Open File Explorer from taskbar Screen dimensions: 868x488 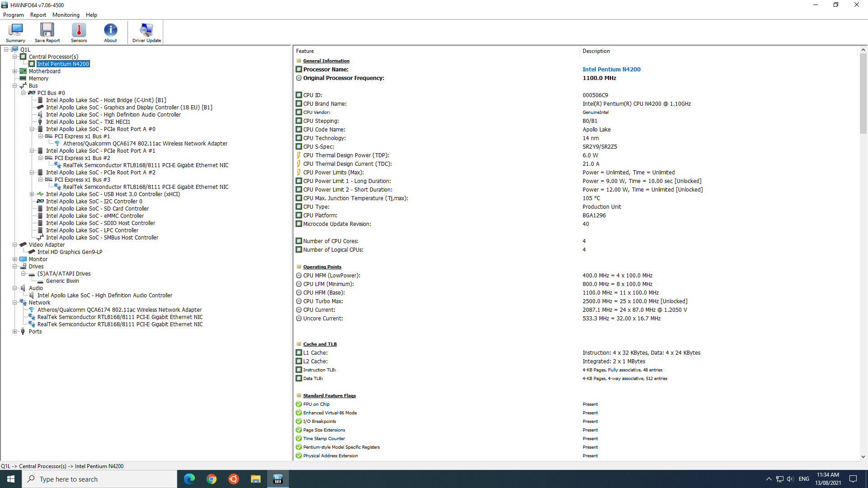click(256, 479)
